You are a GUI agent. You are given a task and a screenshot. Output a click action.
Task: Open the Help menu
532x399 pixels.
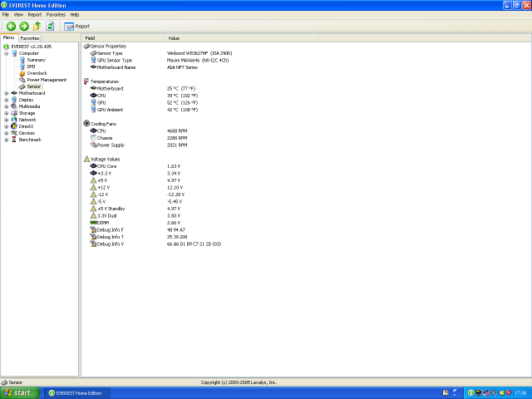(x=75, y=15)
